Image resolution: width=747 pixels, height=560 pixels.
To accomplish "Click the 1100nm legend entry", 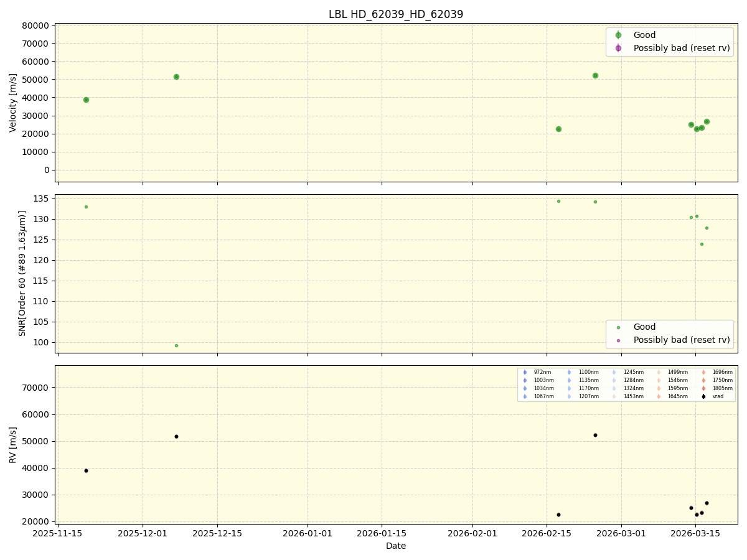I will (x=583, y=372).
